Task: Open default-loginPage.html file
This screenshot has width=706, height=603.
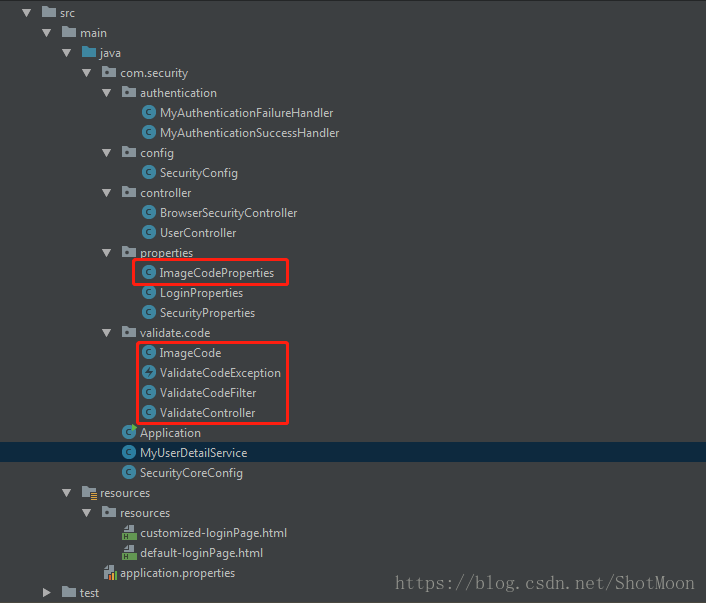Action: coord(201,553)
